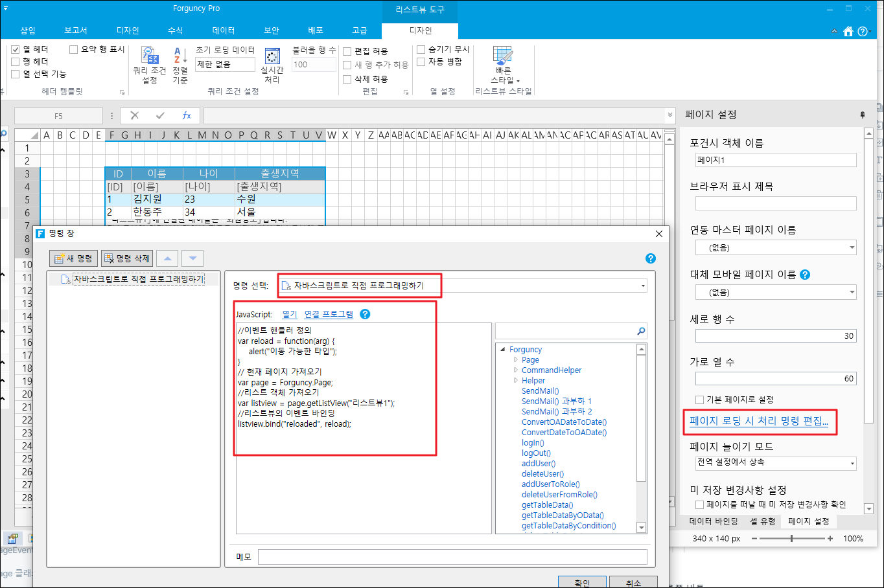Click the 실시간 처리 icon

272,56
